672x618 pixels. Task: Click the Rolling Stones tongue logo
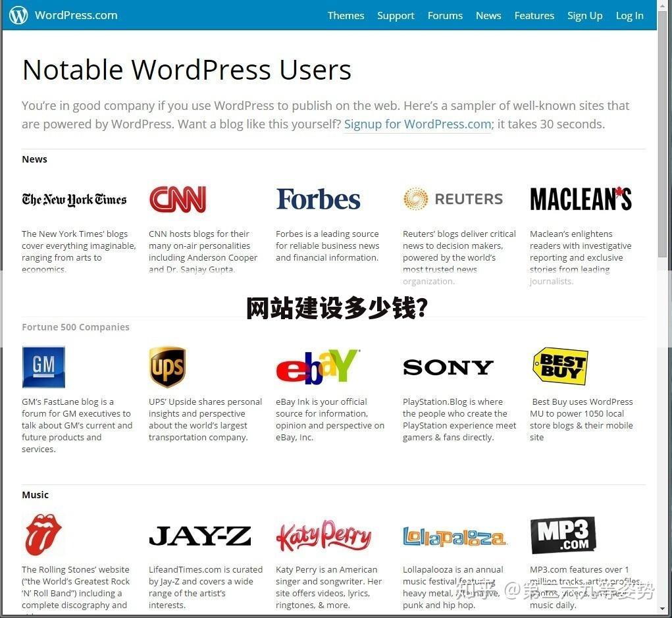[x=43, y=535]
